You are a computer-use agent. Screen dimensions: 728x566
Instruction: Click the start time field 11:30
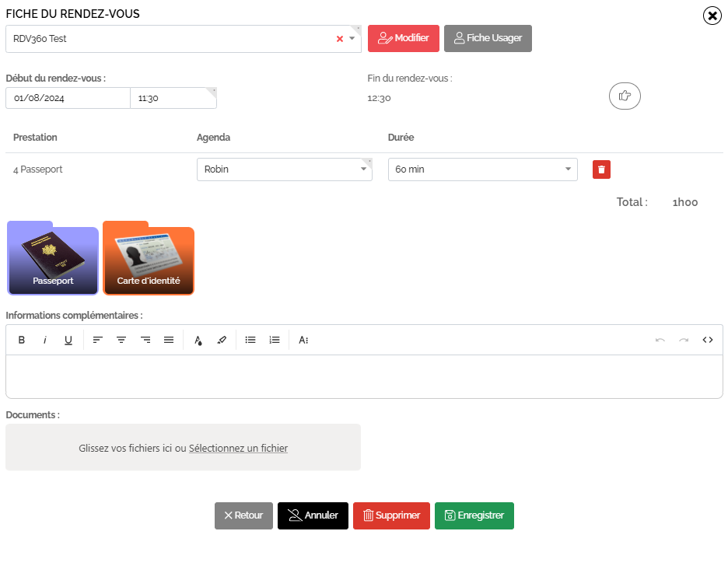(x=173, y=98)
